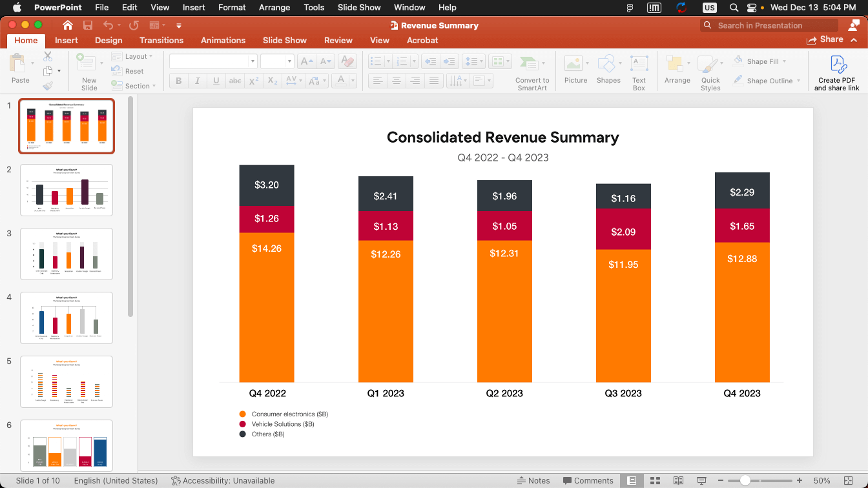Switch to the Transitions tab
Screen dimensions: 868x488
tap(161, 40)
